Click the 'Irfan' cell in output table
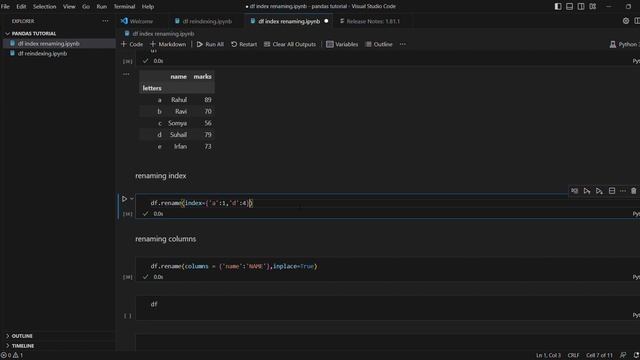Viewport: 640px width, 360px height. coord(180,146)
